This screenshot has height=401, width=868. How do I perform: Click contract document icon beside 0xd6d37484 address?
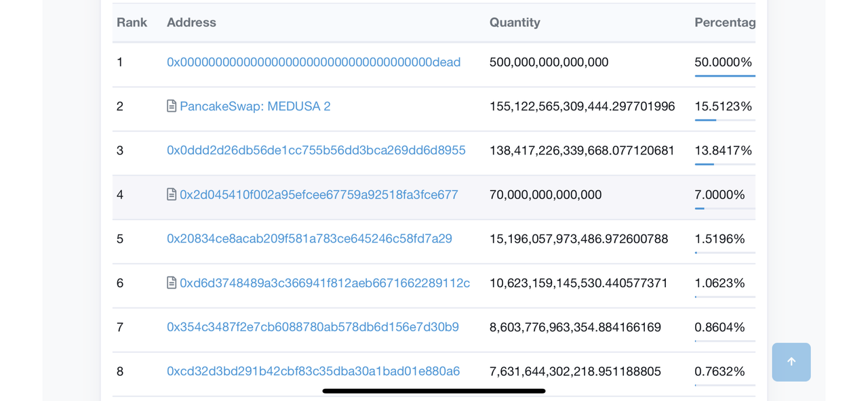click(x=172, y=283)
